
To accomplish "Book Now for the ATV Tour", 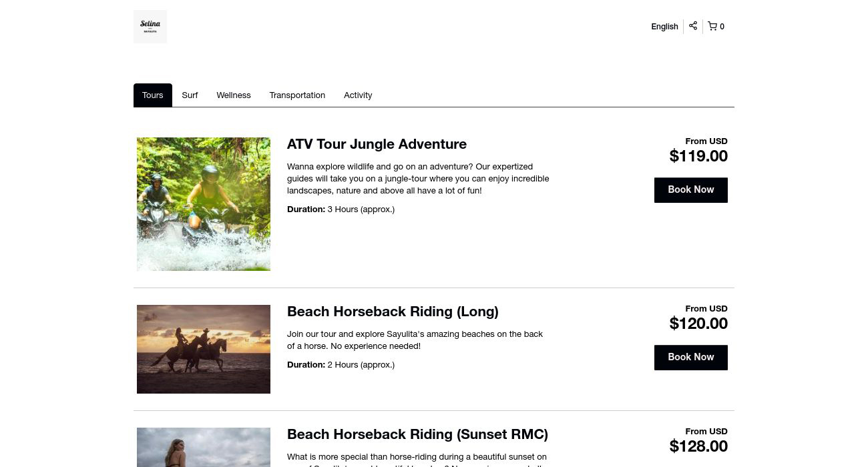I will 690,190.
